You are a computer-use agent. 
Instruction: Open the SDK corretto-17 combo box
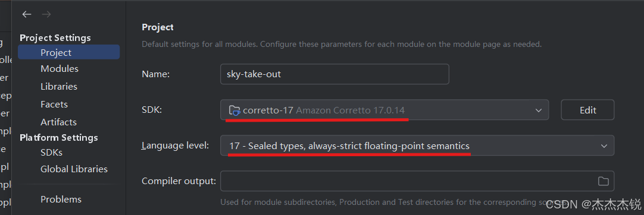pyautogui.click(x=384, y=110)
